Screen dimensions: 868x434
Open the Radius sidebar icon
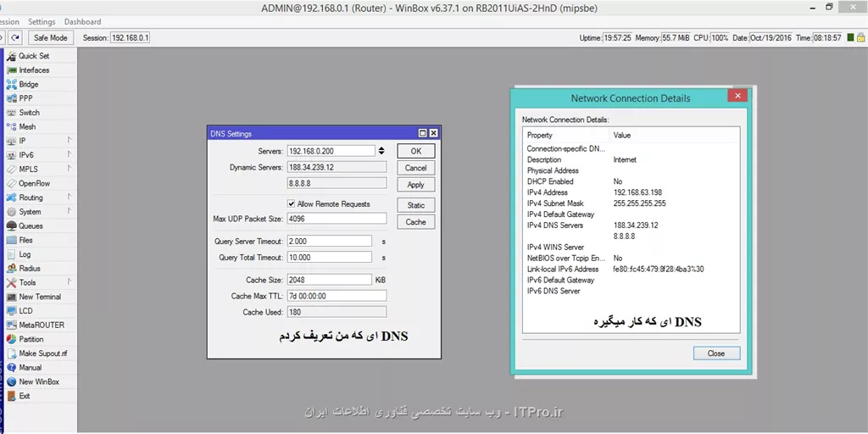11,269
